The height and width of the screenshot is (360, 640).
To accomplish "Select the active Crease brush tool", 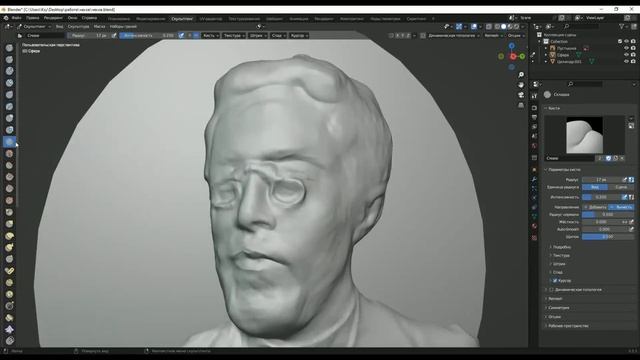I will point(9,142).
